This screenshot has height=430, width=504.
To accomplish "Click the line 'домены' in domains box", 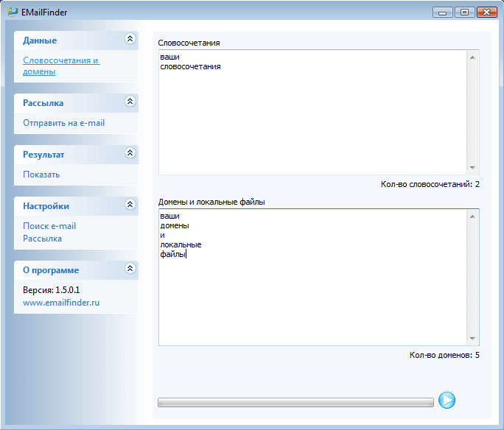I will click(x=175, y=225).
